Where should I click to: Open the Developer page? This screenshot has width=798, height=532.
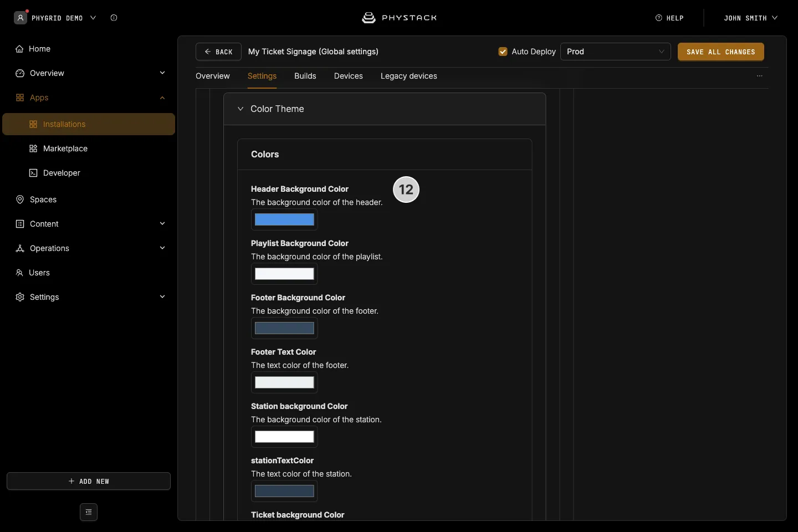tap(62, 173)
